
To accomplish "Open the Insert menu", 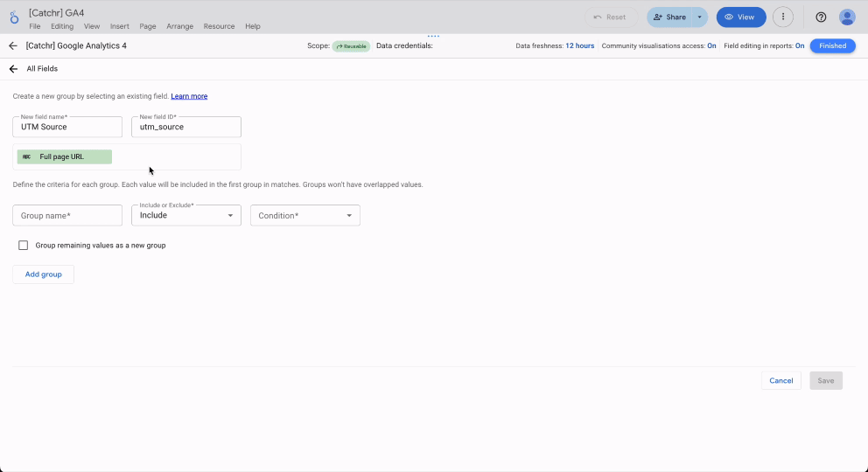I will [120, 26].
